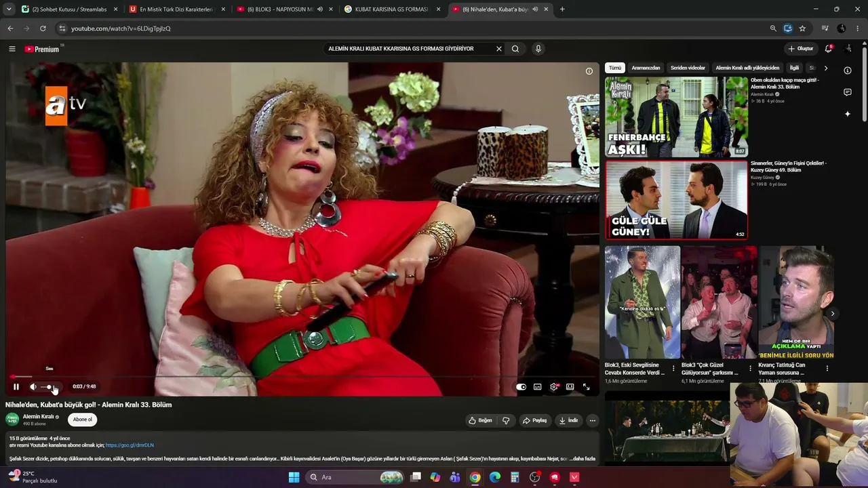Open the tab search dropdown arrow
Viewport: 868px width, 488px height.
click(x=9, y=9)
